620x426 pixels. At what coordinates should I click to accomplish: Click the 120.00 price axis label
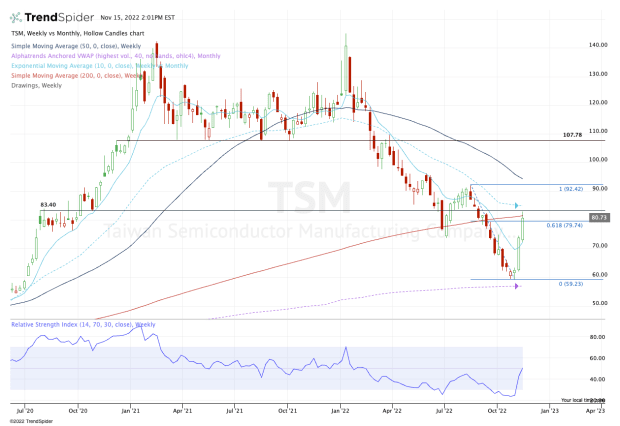pyautogui.click(x=598, y=102)
